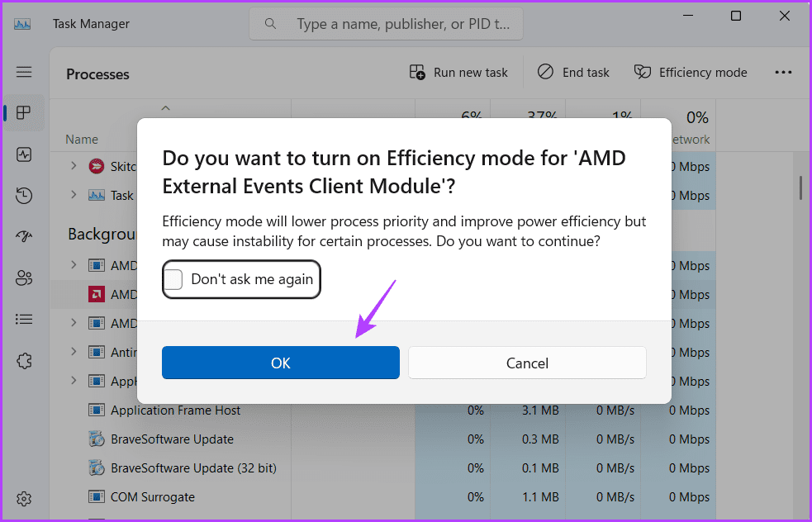812x522 pixels.
Task: Confirm Efficiency mode with OK button
Action: click(x=280, y=363)
